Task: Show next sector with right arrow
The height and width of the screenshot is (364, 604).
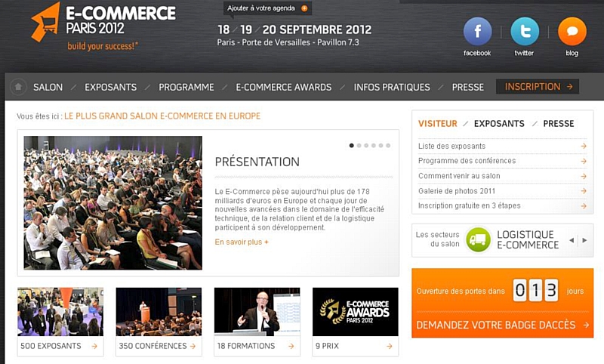Action: coord(584,240)
